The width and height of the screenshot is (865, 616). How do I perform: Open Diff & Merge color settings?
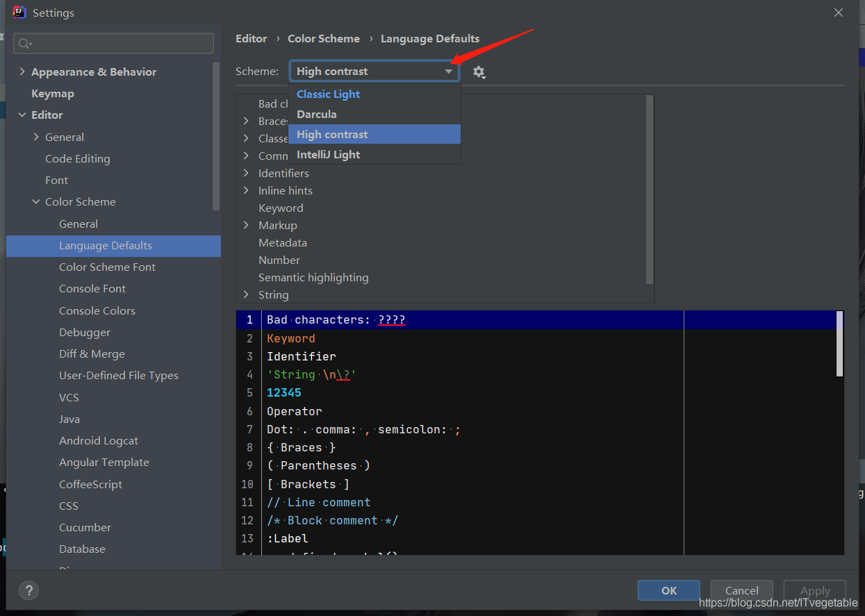(92, 354)
